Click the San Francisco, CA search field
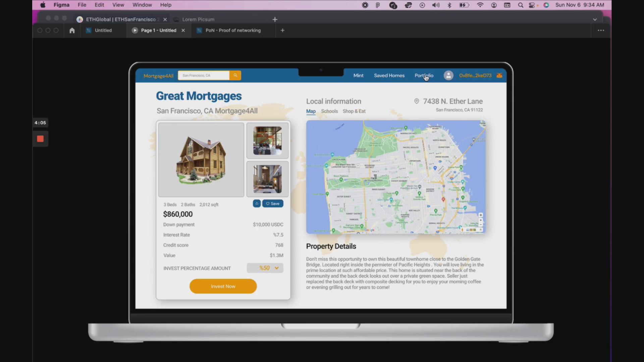644x362 pixels. click(x=204, y=75)
